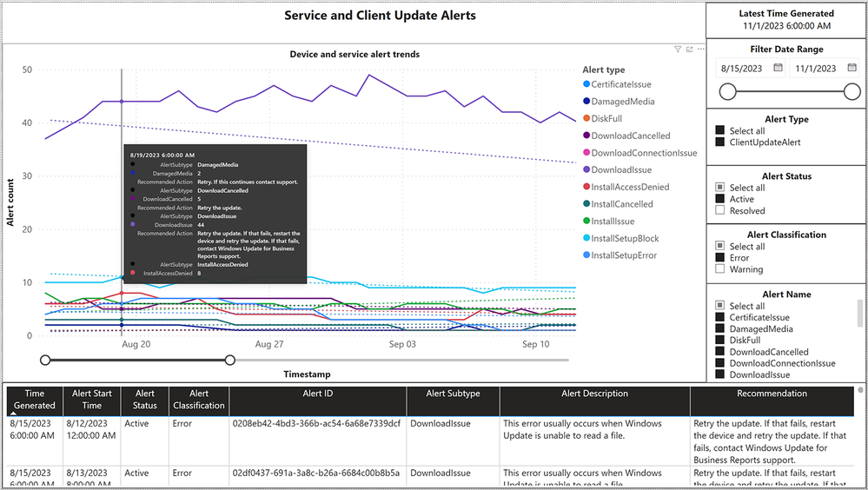Toggle CertificateIssue alert name checkbox
The width and height of the screenshot is (868, 490).
click(719, 317)
